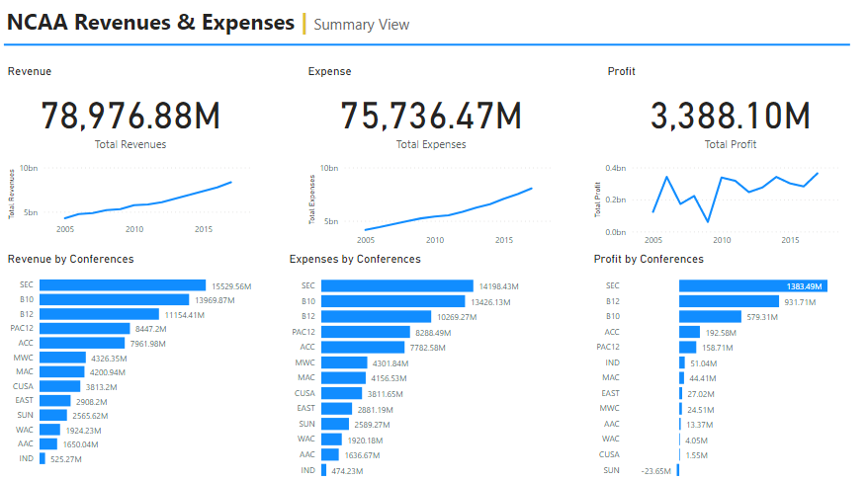Select the SUN expenses bar labeled 2589.27M
This screenshot has height=481, width=868.
click(335, 424)
